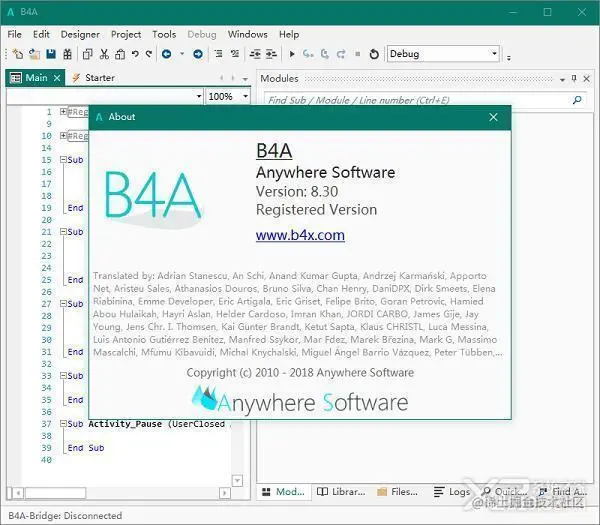Click the Export as zip icon
Screen dimensions: 600x525
click(x=67, y=54)
